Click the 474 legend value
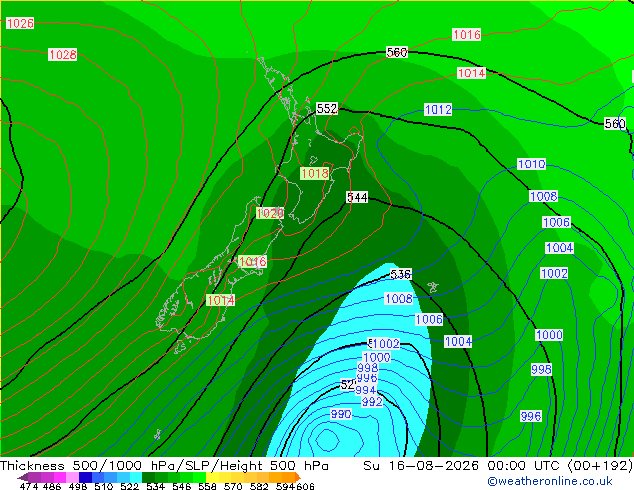 click(29, 486)
